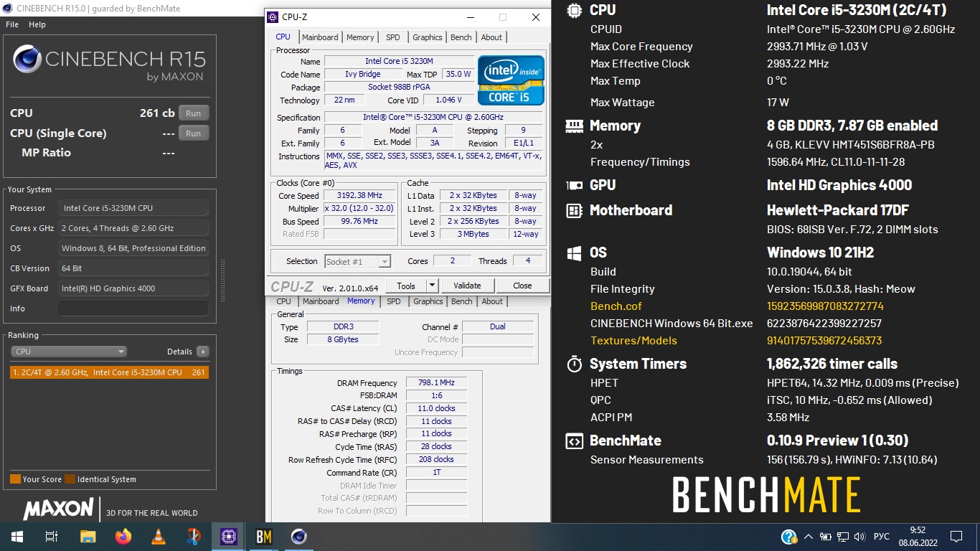Screen dimensions: 980x551
Task: Open the notification center icon
Action: (x=956, y=537)
